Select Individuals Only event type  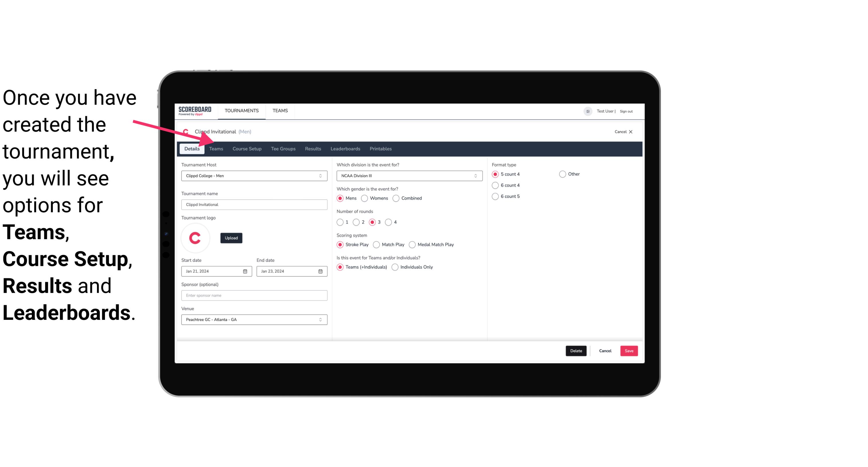pos(395,267)
